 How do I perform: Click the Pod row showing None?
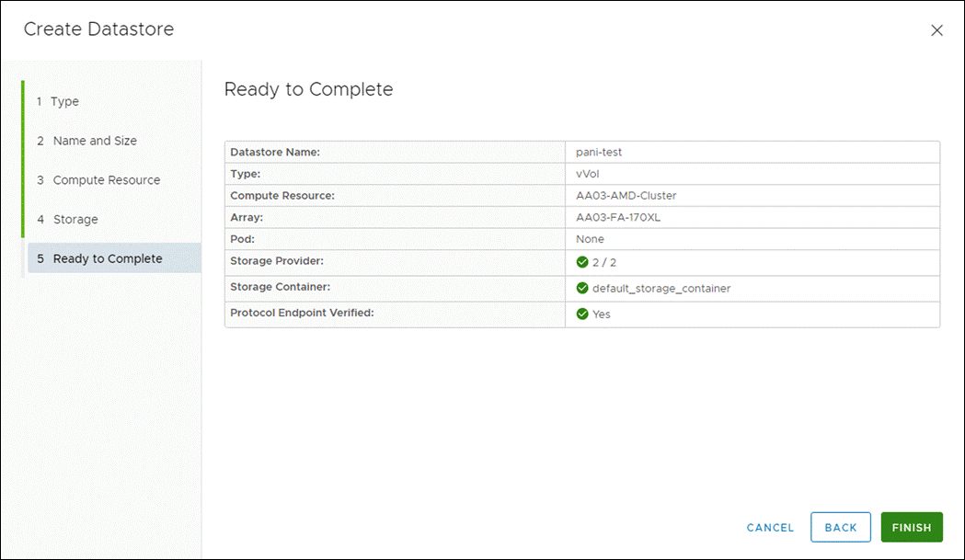point(590,239)
